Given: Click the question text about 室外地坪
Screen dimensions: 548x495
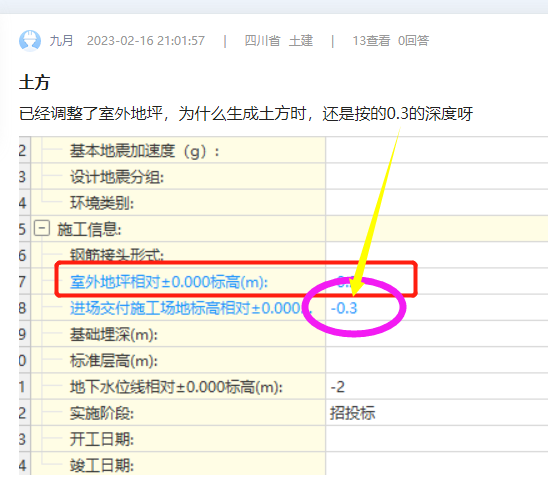Looking at the screenshot, I should click(246, 114).
